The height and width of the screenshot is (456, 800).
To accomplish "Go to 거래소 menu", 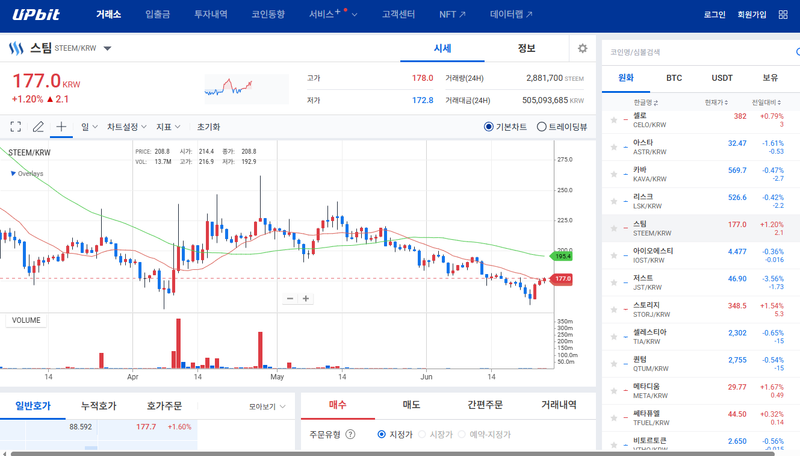I will [x=109, y=14].
